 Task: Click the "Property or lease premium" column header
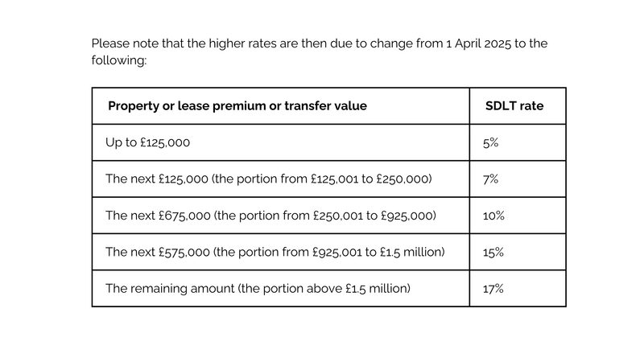pyautogui.click(x=237, y=106)
